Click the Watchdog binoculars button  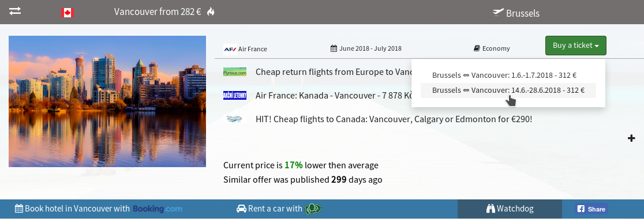pyautogui.click(x=510, y=209)
